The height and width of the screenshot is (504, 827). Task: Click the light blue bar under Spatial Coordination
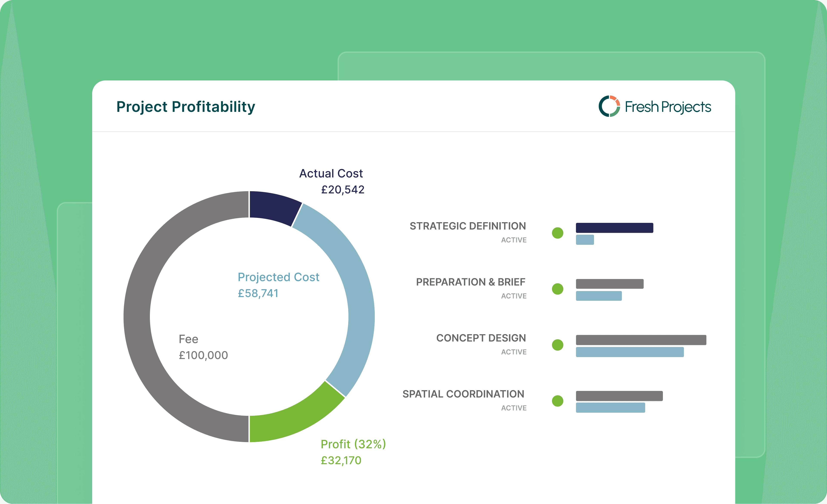[610, 408]
